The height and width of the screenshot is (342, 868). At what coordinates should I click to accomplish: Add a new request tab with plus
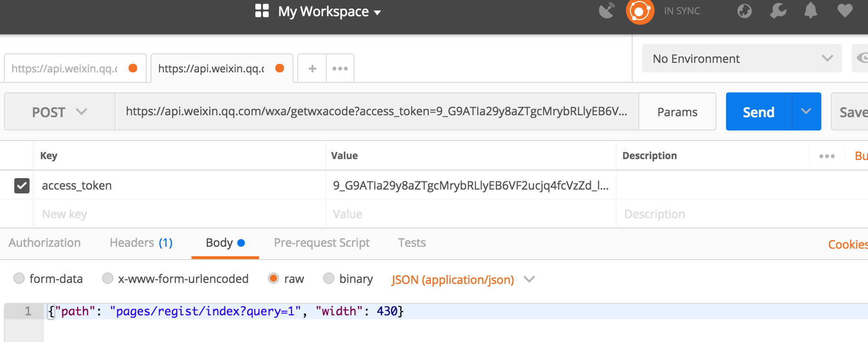[x=313, y=68]
